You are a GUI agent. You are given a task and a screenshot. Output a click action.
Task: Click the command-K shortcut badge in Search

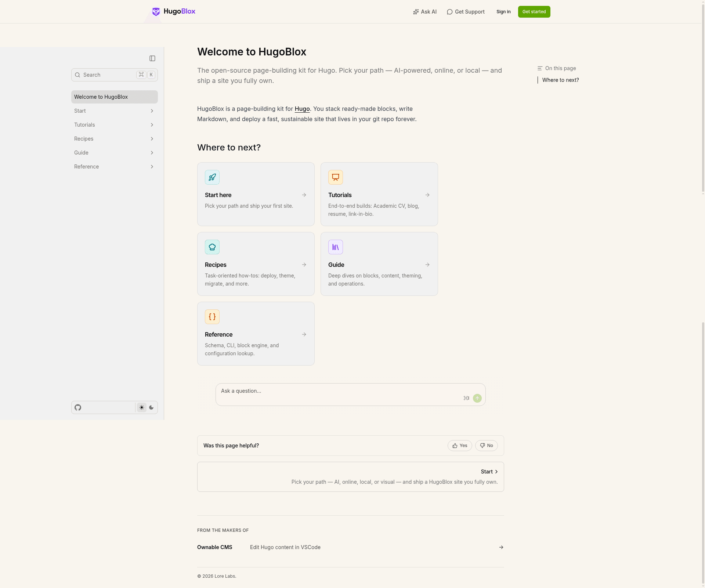coord(146,75)
